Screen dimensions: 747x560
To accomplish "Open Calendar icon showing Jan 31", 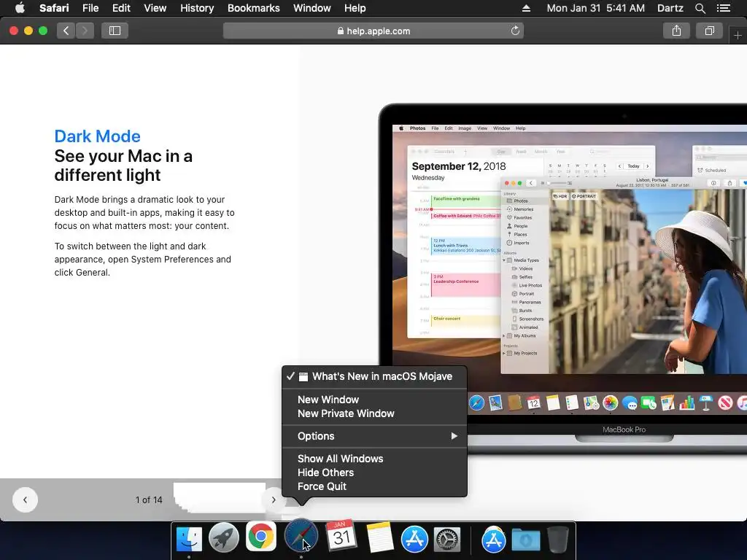I will [x=341, y=536].
